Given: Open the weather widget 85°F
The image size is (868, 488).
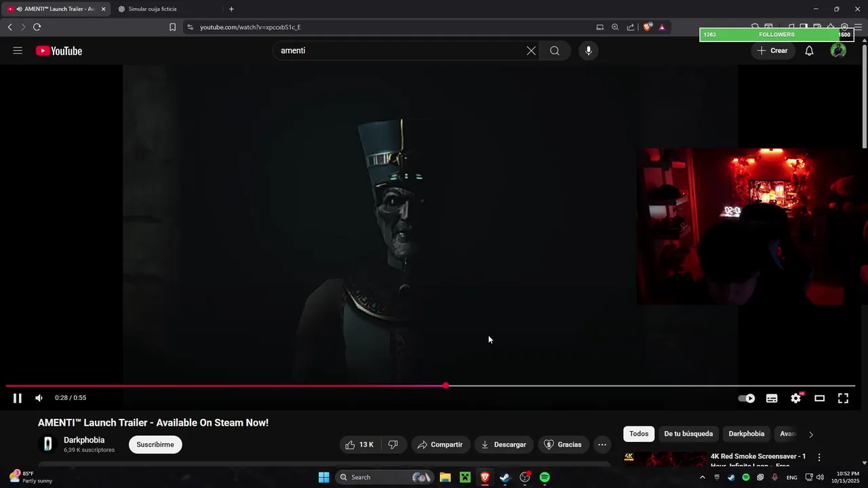Looking at the screenshot, I should (x=31, y=477).
